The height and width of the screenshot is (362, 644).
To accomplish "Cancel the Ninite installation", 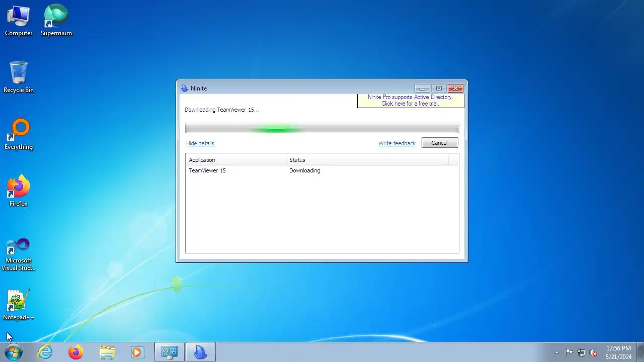I will (x=440, y=143).
